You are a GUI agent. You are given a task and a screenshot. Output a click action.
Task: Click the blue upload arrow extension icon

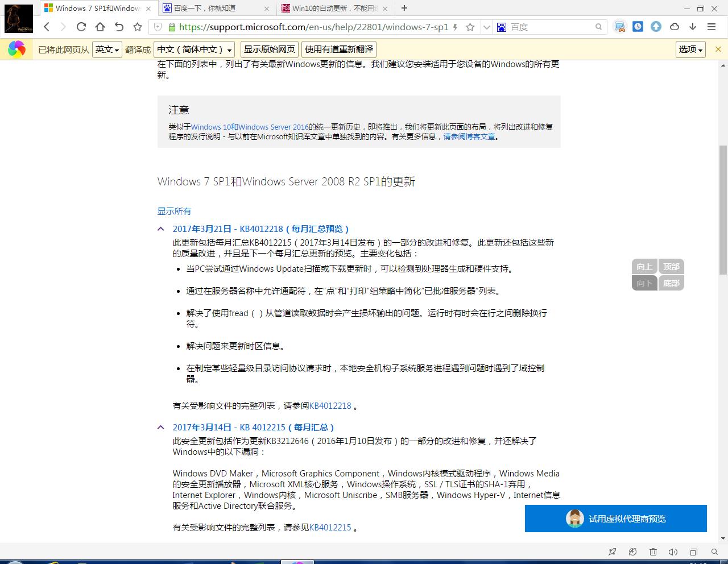(656, 27)
